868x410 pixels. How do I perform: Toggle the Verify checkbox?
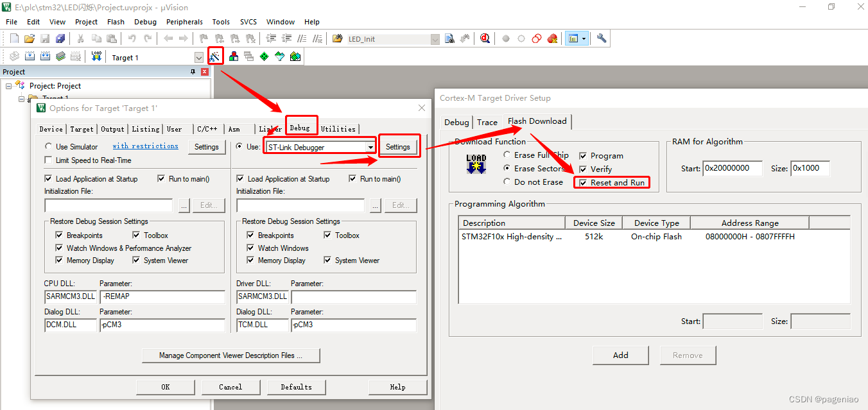(x=583, y=169)
